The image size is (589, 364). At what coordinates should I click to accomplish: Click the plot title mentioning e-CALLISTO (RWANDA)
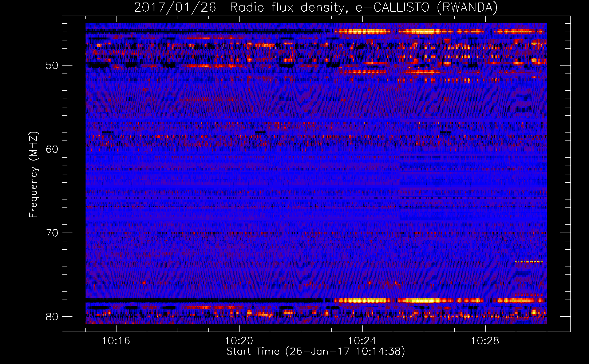[x=316, y=8]
